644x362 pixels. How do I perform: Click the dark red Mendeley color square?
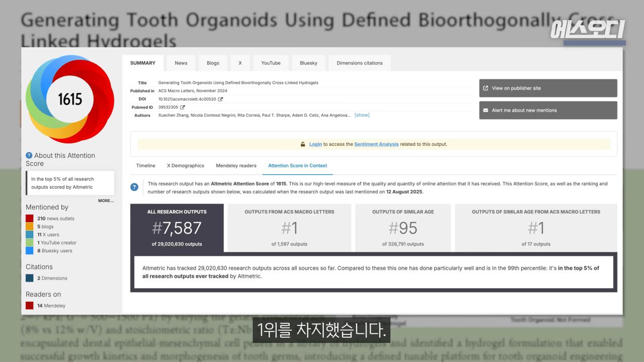[x=30, y=306]
